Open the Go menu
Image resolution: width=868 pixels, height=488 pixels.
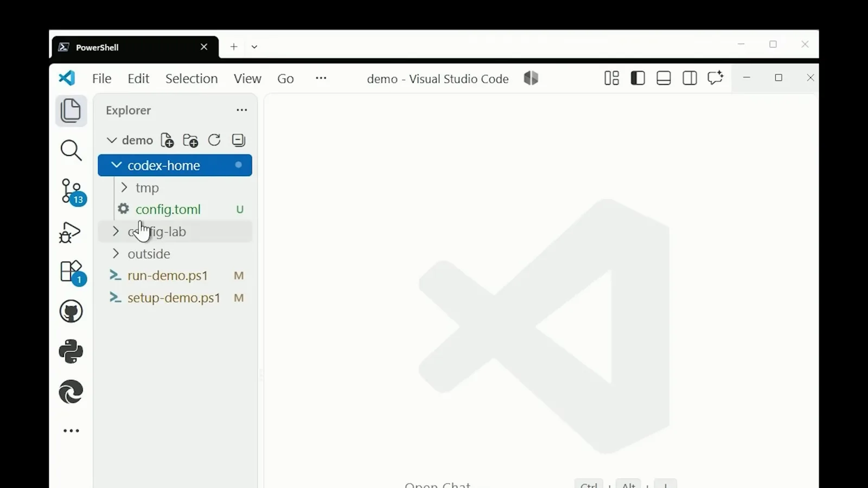[x=285, y=79]
